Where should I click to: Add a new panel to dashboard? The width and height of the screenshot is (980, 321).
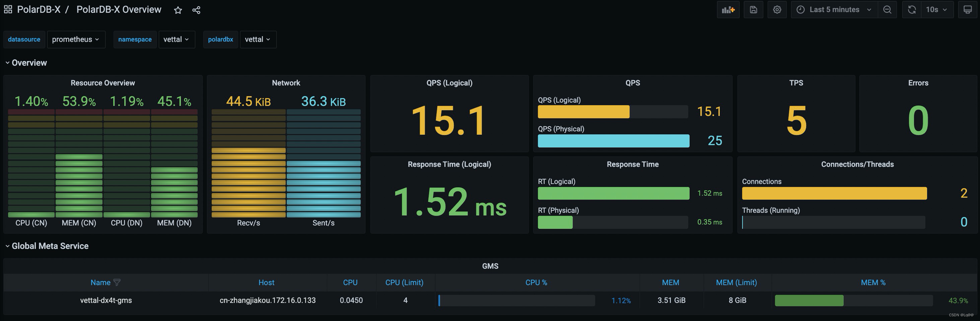(x=728, y=10)
